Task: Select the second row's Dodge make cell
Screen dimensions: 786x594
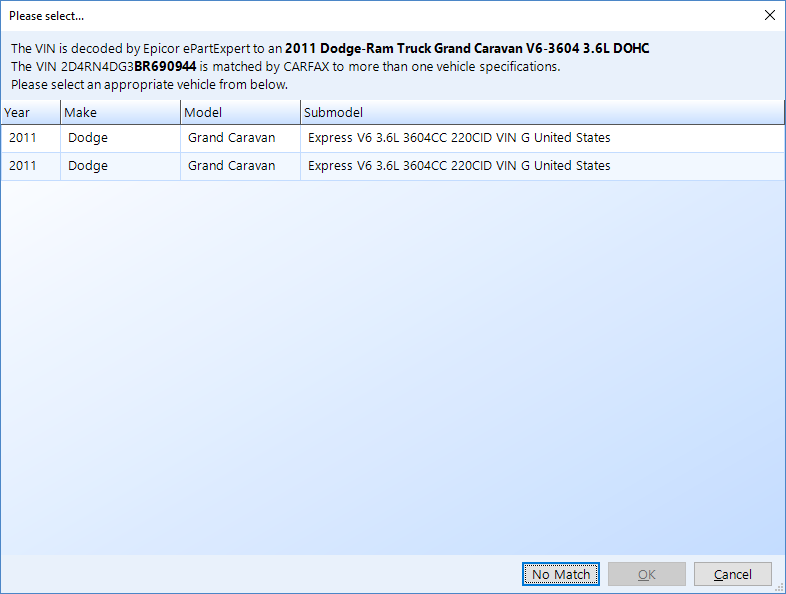Action: pyautogui.click(x=120, y=166)
